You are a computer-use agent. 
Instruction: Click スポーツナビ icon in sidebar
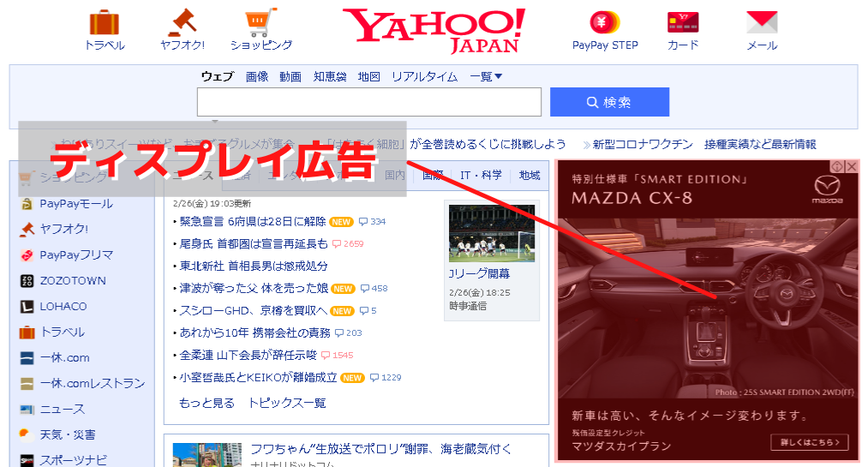[x=27, y=460]
